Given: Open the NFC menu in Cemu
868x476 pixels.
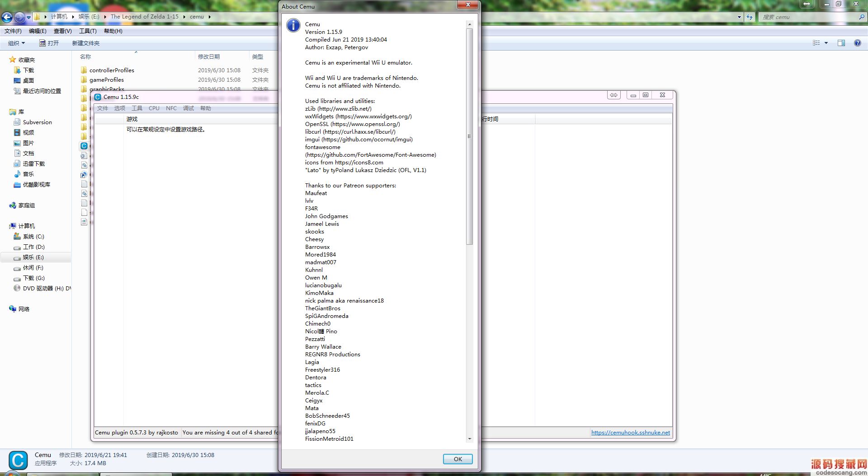Looking at the screenshot, I should pyautogui.click(x=171, y=108).
